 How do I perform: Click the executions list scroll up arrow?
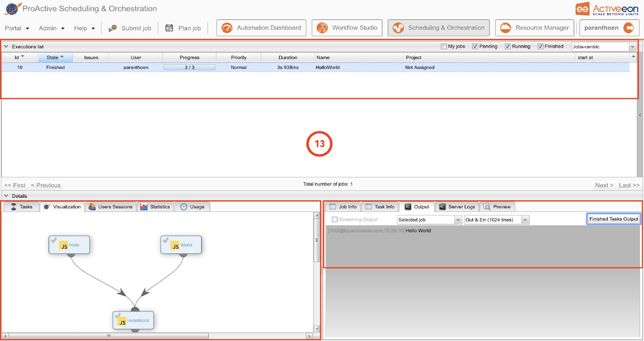633,56
